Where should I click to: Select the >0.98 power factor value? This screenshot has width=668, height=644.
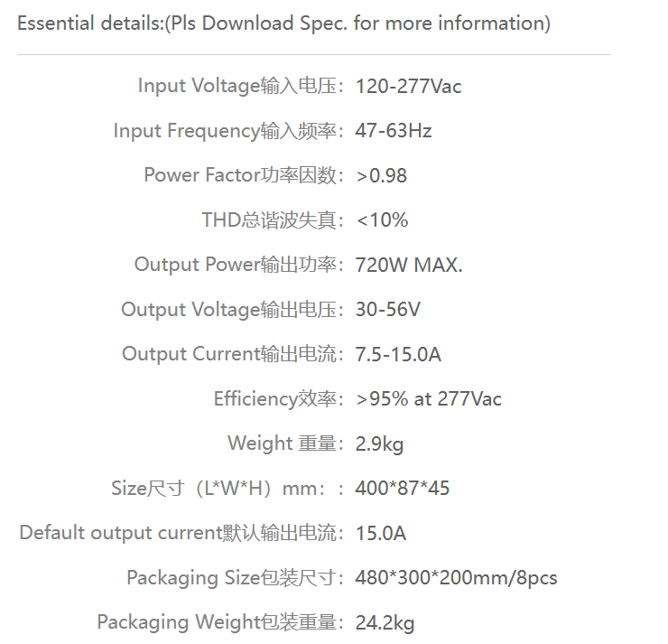pyautogui.click(x=381, y=176)
